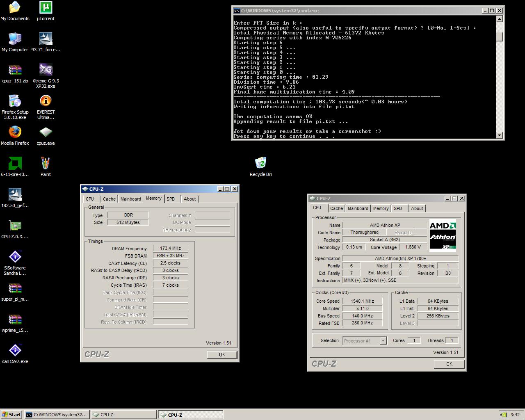Viewport: 525px width, 420px height.
Task: Switch to the first CPU-Z taskbar button
Action: [123, 415]
